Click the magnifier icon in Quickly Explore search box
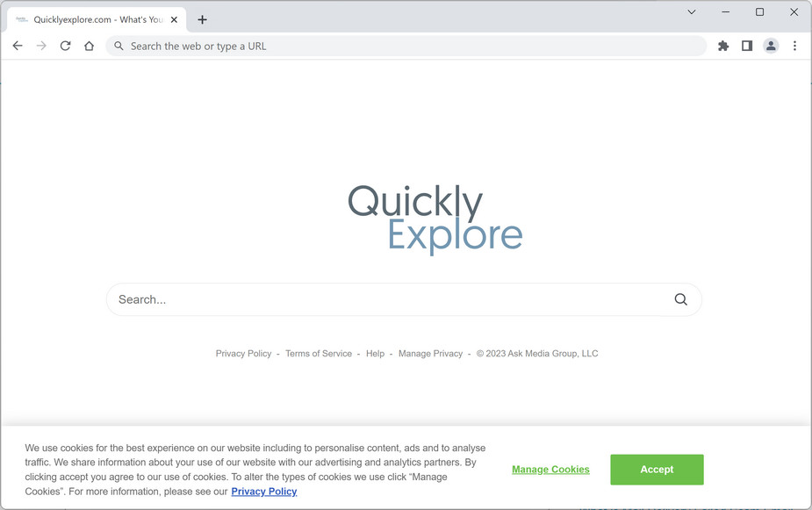This screenshot has width=812, height=510. pyautogui.click(x=680, y=299)
